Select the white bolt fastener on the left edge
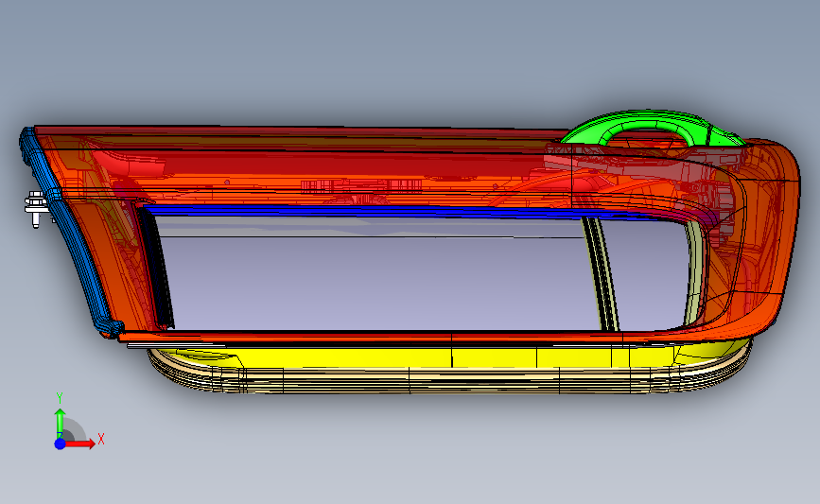The width and height of the screenshot is (820, 504). (37, 209)
